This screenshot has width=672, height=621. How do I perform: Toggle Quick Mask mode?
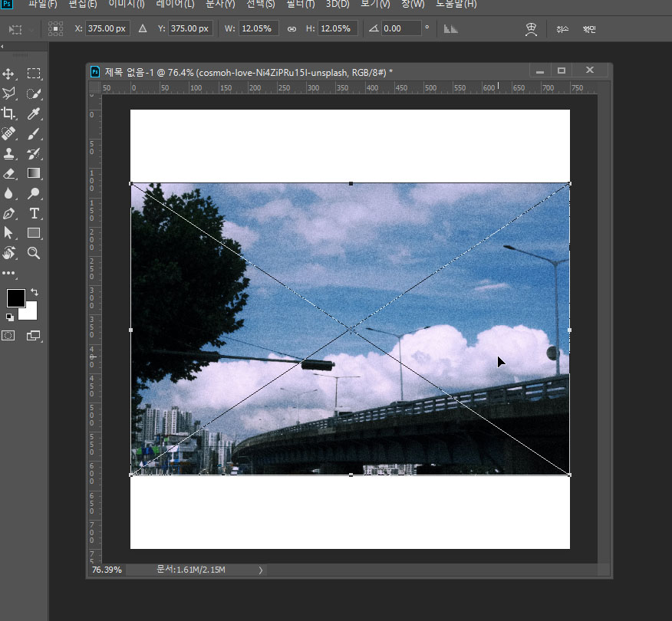(x=8, y=336)
